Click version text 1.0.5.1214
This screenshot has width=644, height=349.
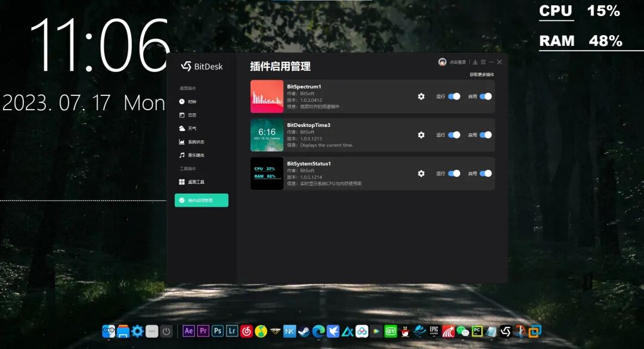coord(311,177)
